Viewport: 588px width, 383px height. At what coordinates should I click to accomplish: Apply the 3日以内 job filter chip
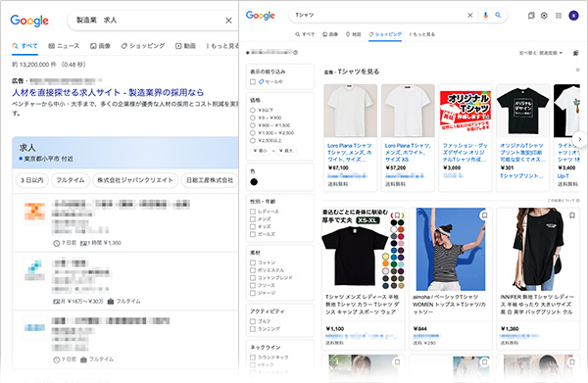32,180
